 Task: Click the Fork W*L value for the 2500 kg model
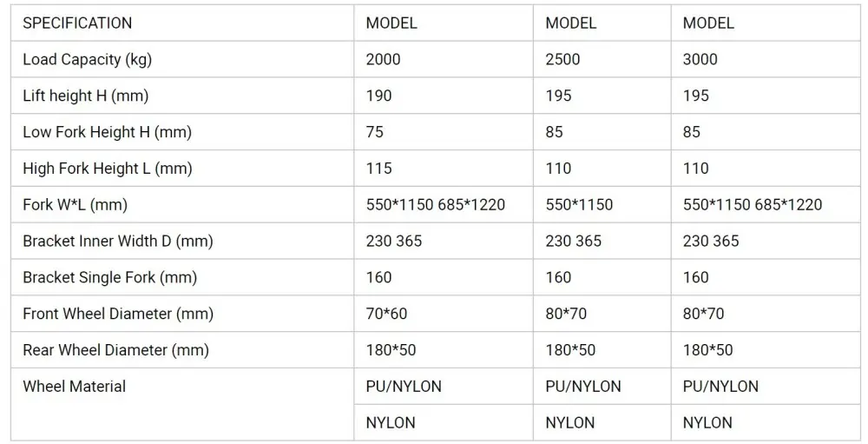[579, 205]
